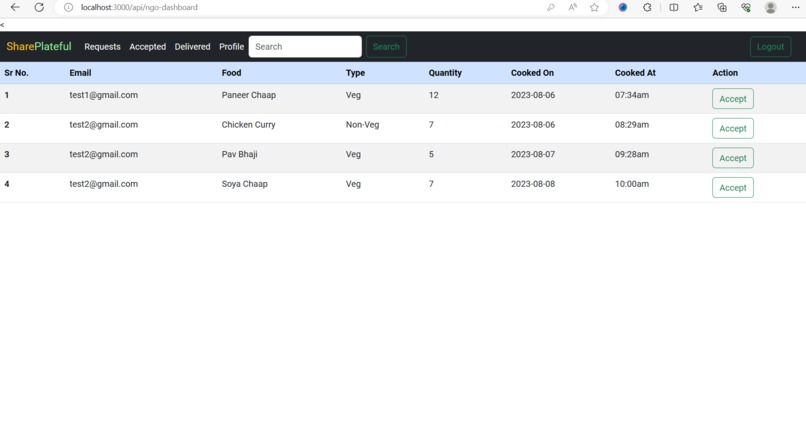Open the Requests nav item

click(102, 46)
